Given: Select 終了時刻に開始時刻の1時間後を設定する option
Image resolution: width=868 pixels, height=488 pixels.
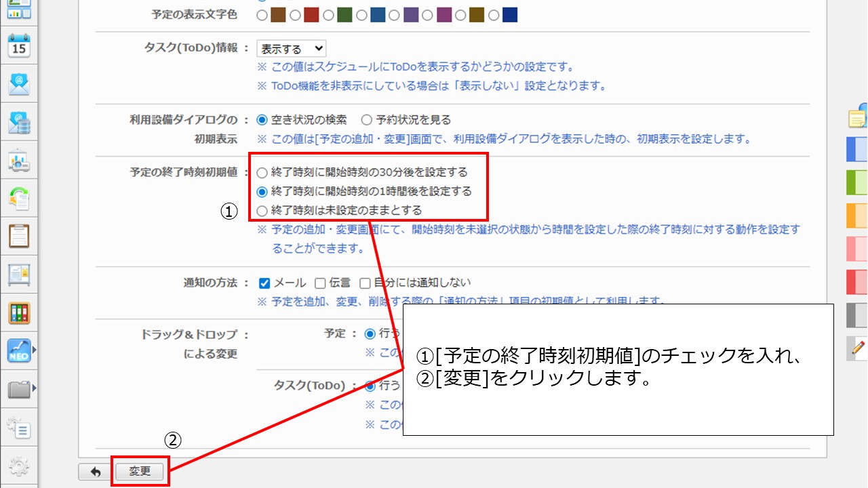Looking at the screenshot, I should tap(262, 192).
